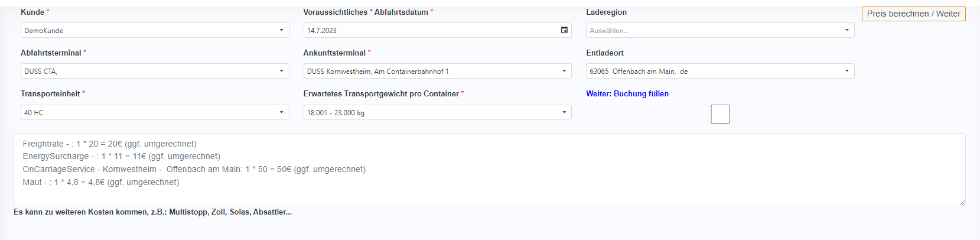Open the Ankunftsterminal dropdown arrow

(564, 71)
